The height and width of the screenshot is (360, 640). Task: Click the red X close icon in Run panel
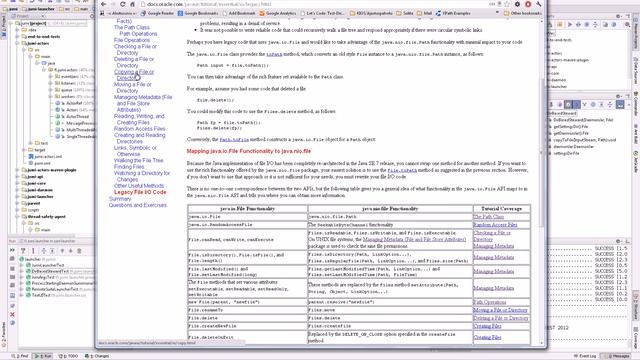pos(12,314)
